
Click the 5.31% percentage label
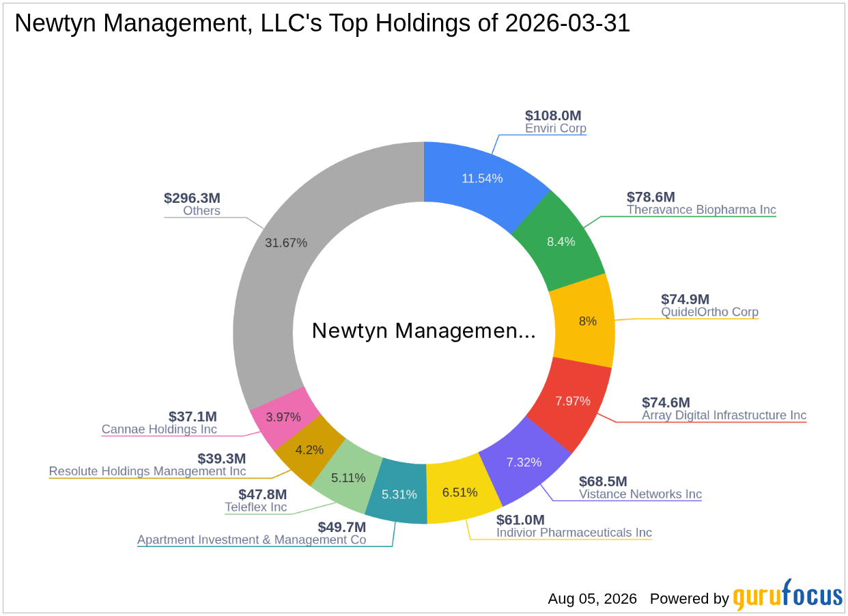tap(399, 494)
